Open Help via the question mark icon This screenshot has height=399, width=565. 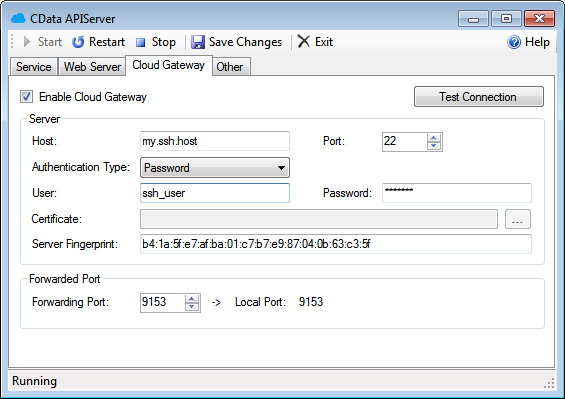[514, 42]
